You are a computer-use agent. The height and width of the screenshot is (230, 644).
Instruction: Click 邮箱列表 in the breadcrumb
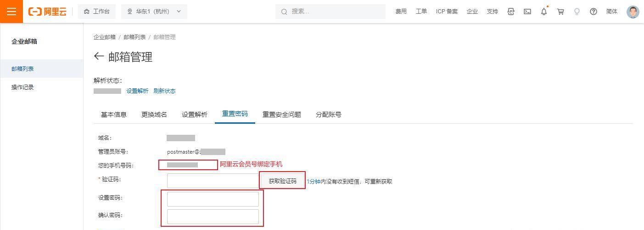[134, 37]
